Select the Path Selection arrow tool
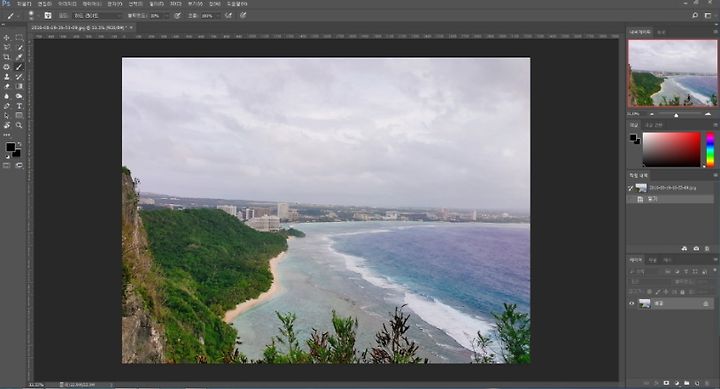 point(6,116)
